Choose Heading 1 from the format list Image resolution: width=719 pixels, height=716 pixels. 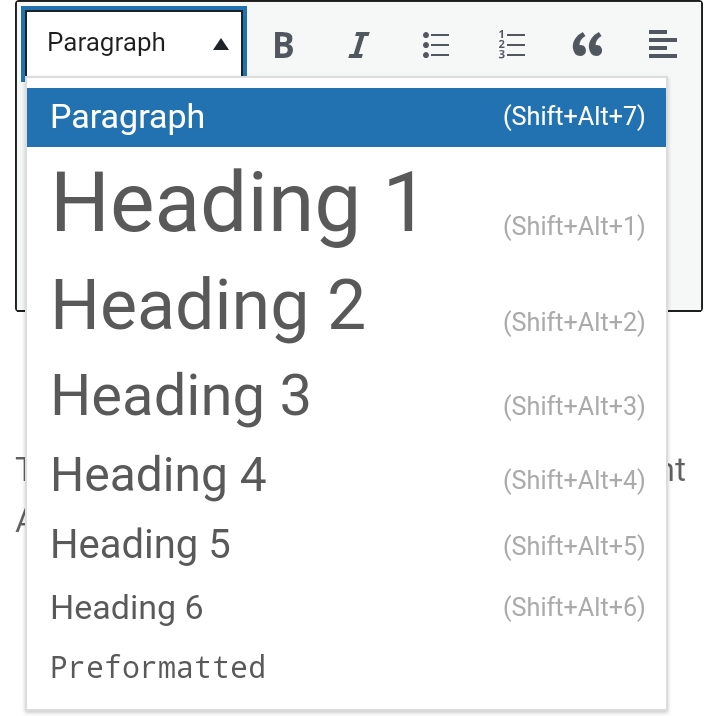point(238,204)
